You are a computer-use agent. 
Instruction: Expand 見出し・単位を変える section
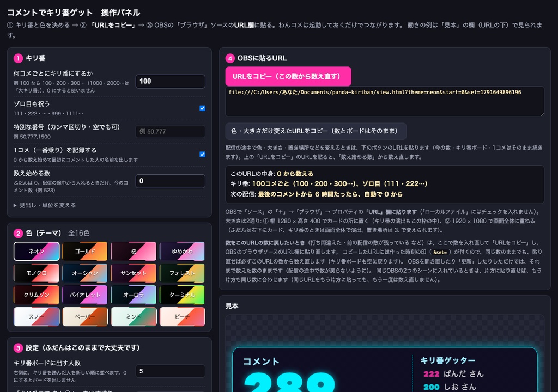[x=45, y=205]
